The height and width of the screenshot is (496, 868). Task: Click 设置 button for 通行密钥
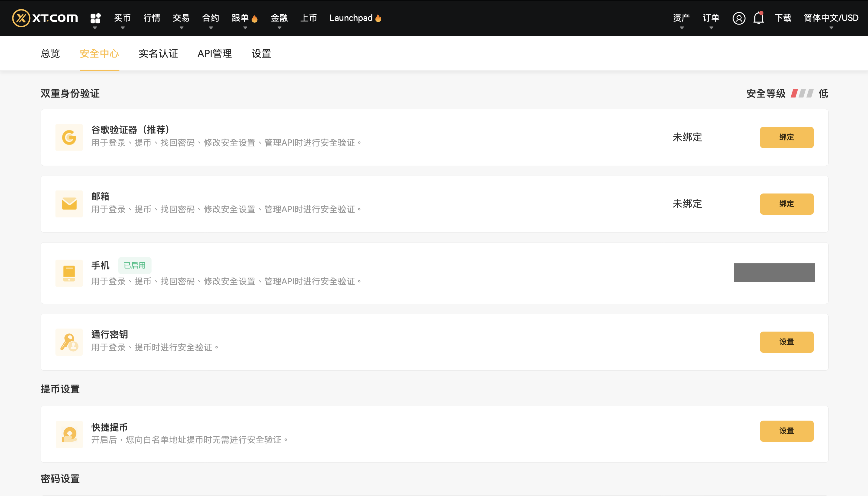pyautogui.click(x=786, y=342)
